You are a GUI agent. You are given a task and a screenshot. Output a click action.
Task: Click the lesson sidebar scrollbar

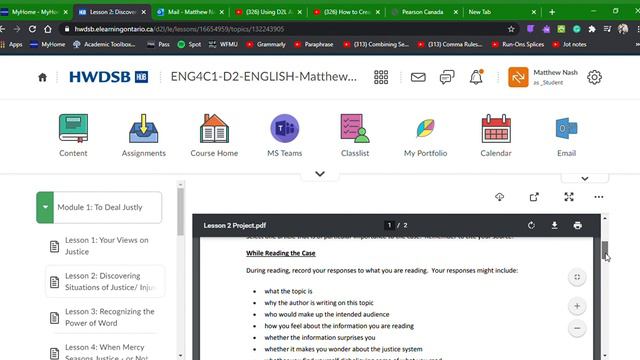click(x=180, y=211)
